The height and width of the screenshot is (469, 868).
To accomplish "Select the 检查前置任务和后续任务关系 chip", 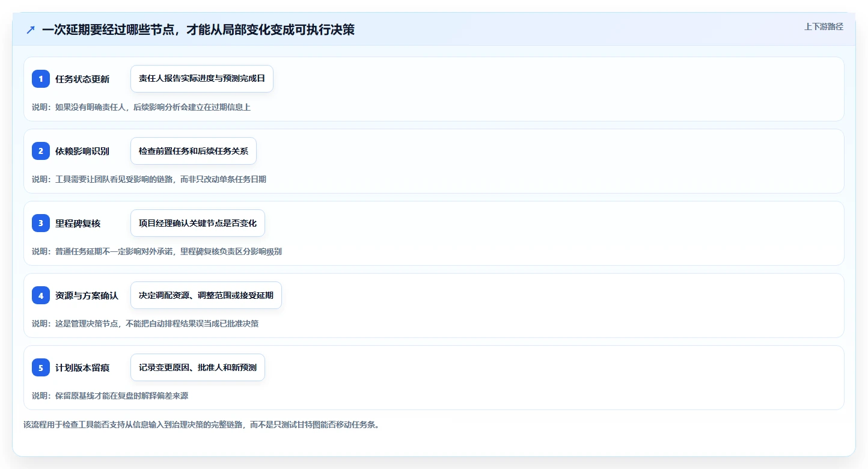I will click(x=194, y=151).
